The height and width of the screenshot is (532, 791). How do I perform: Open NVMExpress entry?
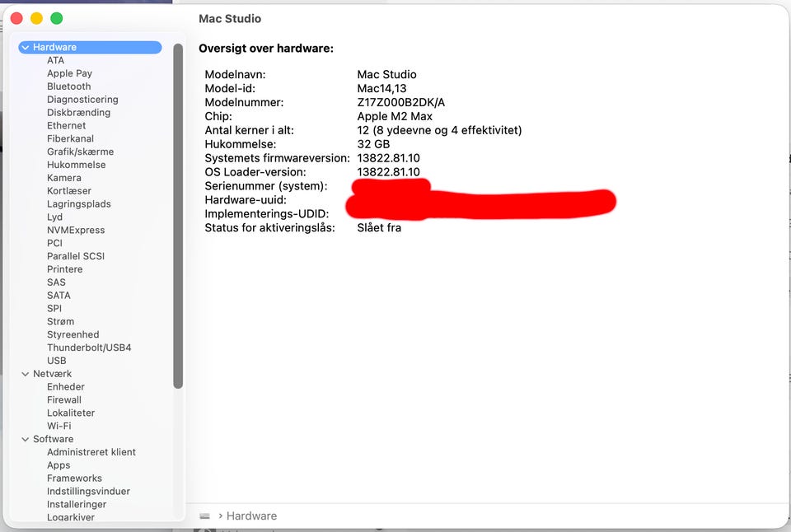coord(76,231)
